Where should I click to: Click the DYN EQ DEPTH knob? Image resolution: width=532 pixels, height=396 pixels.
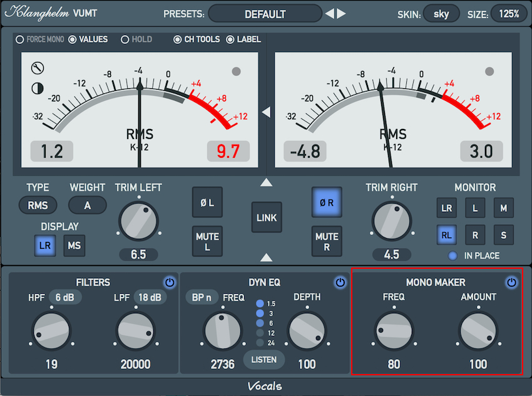[307, 331]
